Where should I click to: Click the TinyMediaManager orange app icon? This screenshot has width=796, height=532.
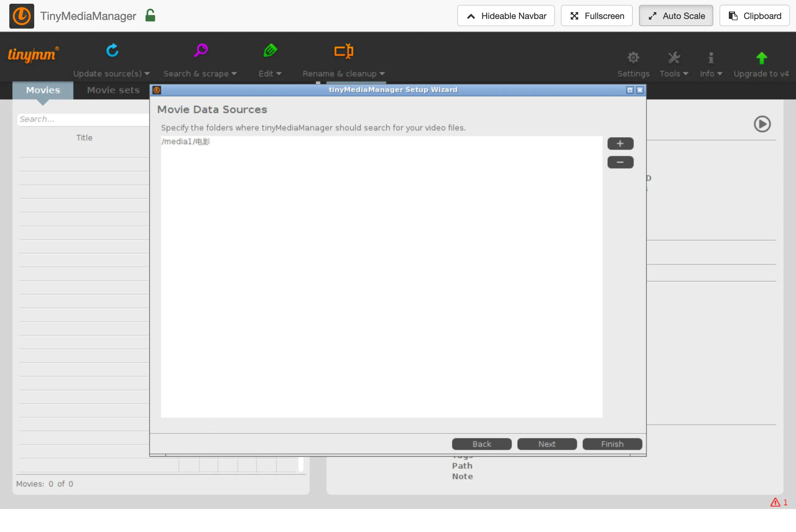[x=22, y=16]
